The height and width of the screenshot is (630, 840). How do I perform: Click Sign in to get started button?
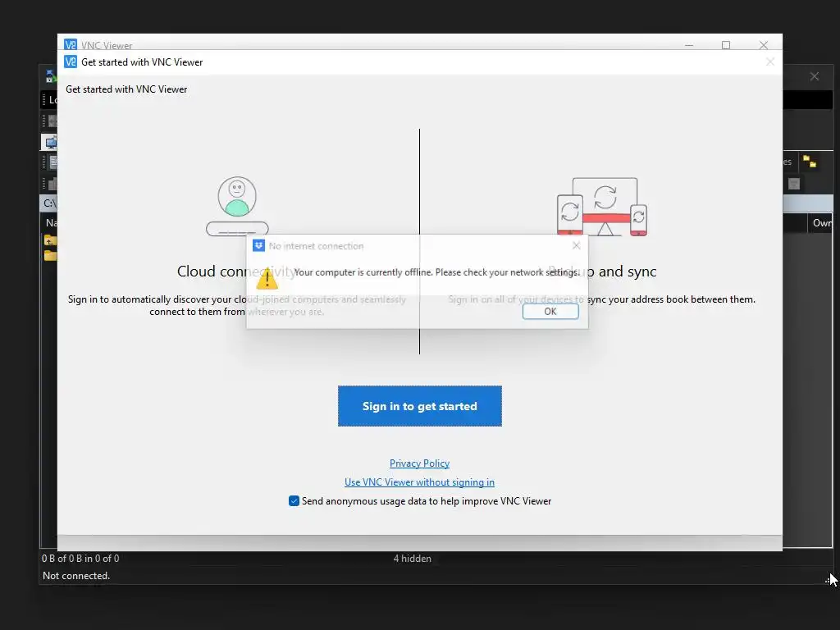419,406
